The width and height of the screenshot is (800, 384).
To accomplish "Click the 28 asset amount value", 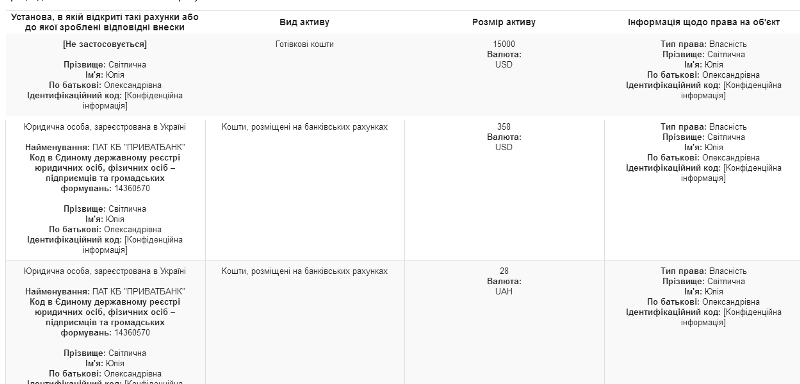I will click(504, 271).
